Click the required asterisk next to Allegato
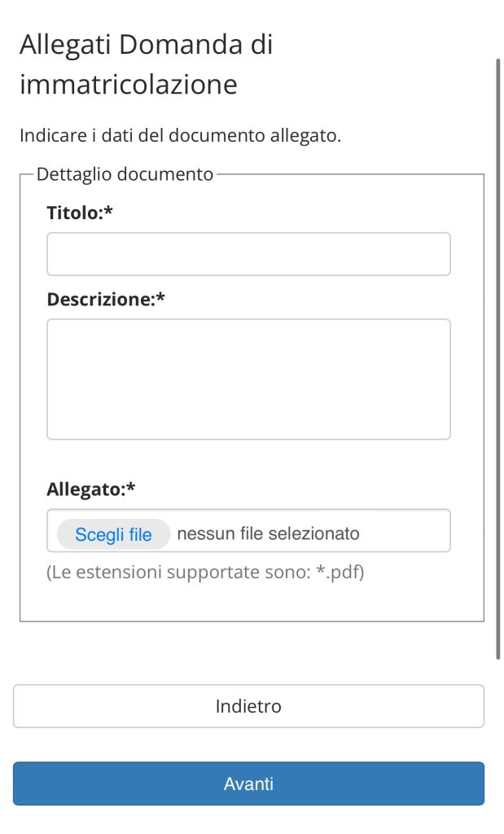504x834 pixels. pos(131,489)
